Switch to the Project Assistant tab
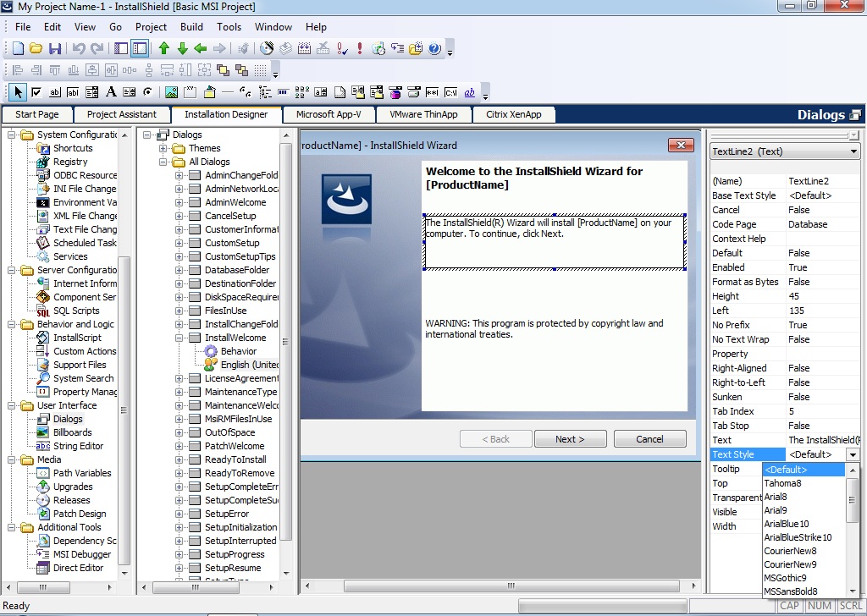 pyautogui.click(x=122, y=114)
